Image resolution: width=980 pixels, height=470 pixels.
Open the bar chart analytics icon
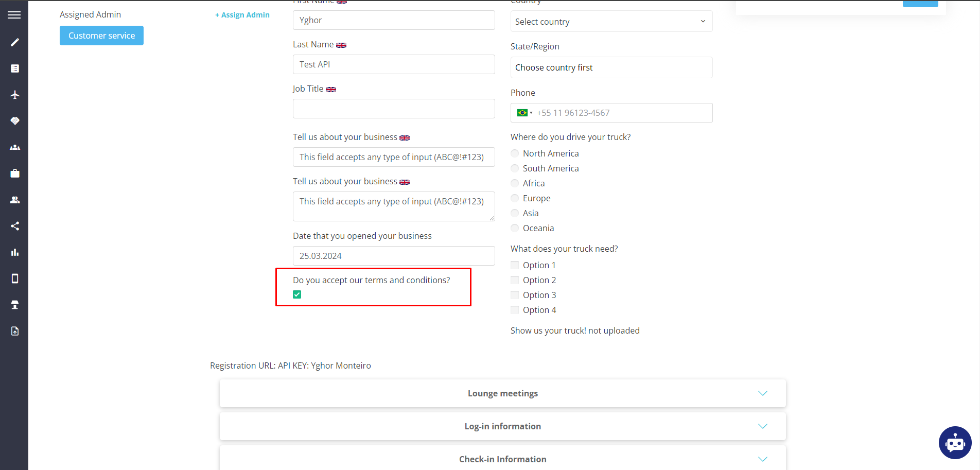click(14, 252)
